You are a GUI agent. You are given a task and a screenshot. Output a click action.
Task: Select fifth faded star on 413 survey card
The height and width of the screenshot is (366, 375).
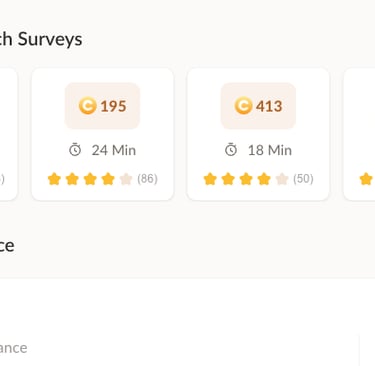coord(282,179)
